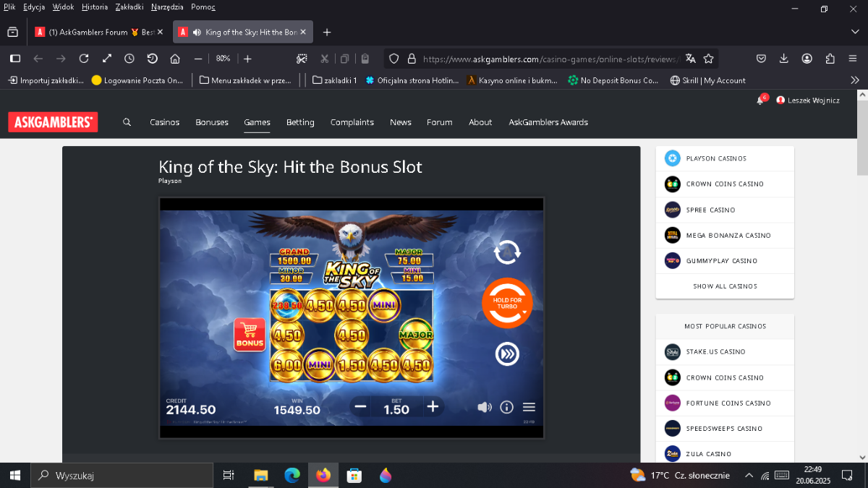Screen dimensions: 868x488
Task: Open Menu zakładek bookmarks folder
Action: pyautogui.click(x=245, y=80)
